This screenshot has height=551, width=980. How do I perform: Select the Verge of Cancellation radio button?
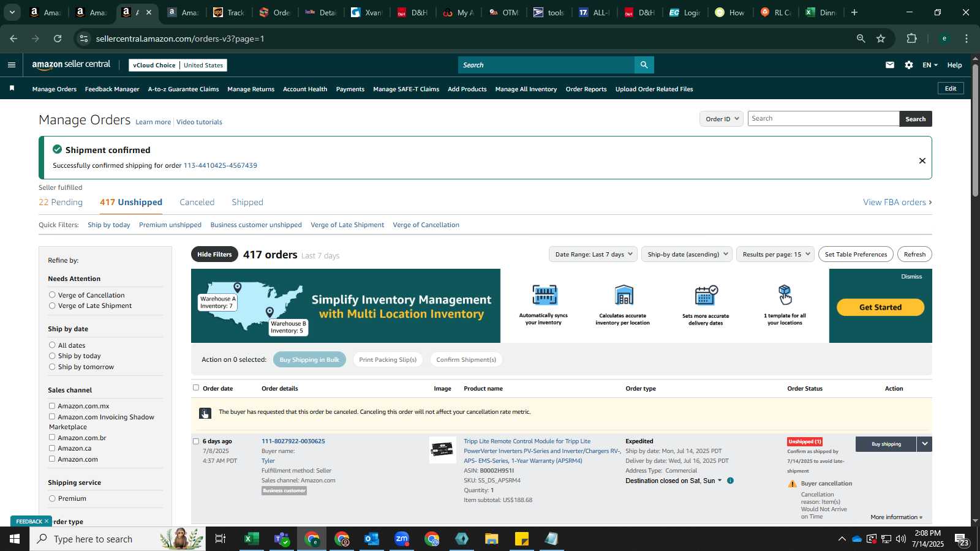coord(52,295)
